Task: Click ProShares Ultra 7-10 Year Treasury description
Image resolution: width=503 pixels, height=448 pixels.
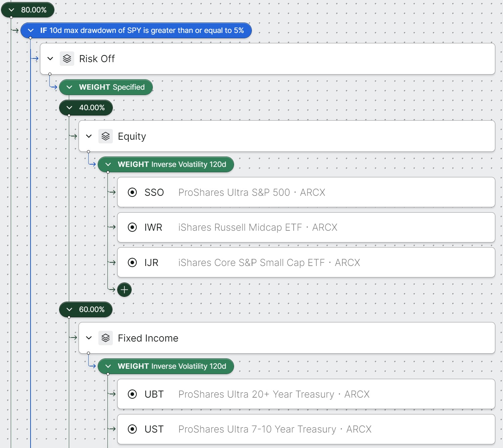Action: coord(275,429)
